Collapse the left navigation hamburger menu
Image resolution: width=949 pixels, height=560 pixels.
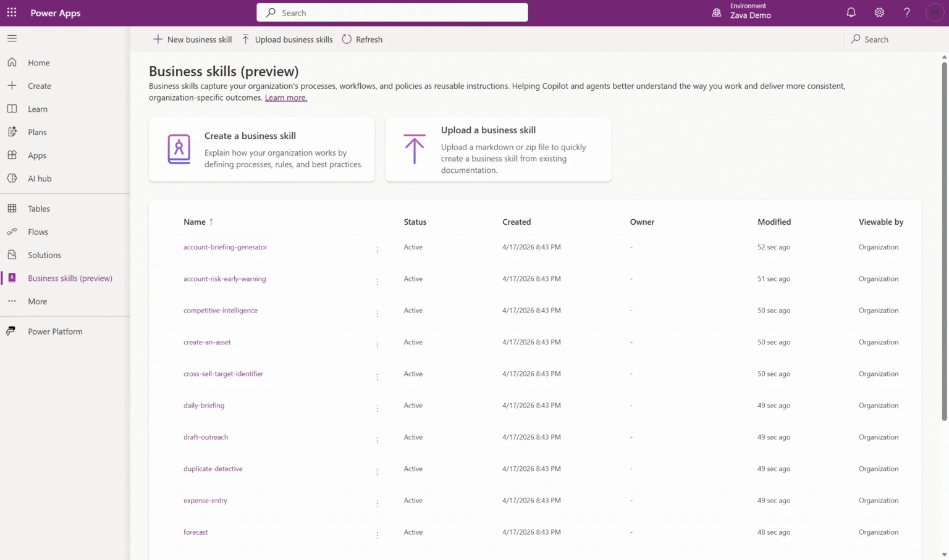coord(12,38)
